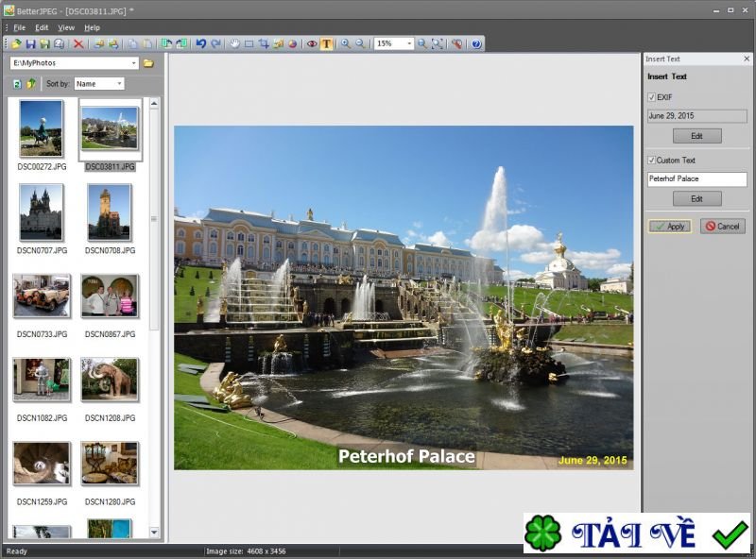Image resolution: width=756 pixels, height=559 pixels.
Task: Click the zoom in magnifier icon
Action: pos(345,43)
